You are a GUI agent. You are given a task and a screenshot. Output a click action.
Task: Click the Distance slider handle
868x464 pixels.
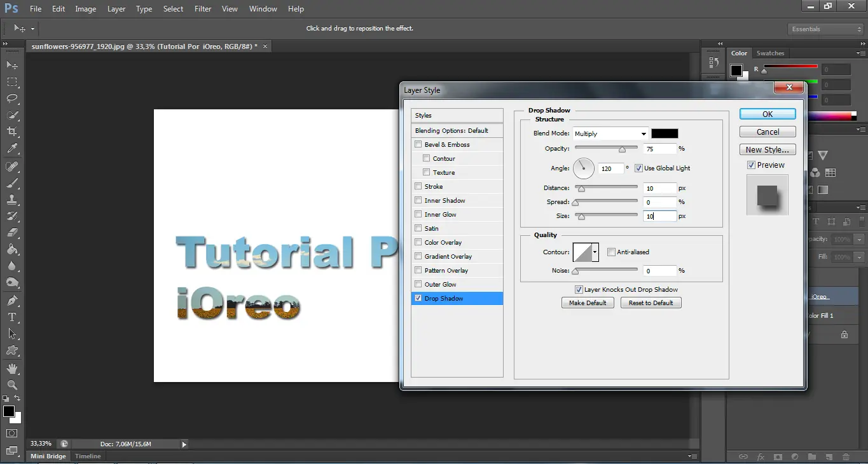(x=581, y=189)
